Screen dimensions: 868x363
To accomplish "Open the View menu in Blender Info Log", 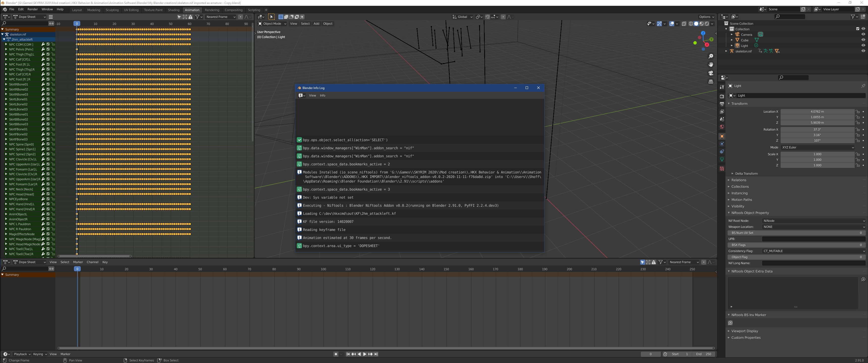I will point(312,95).
